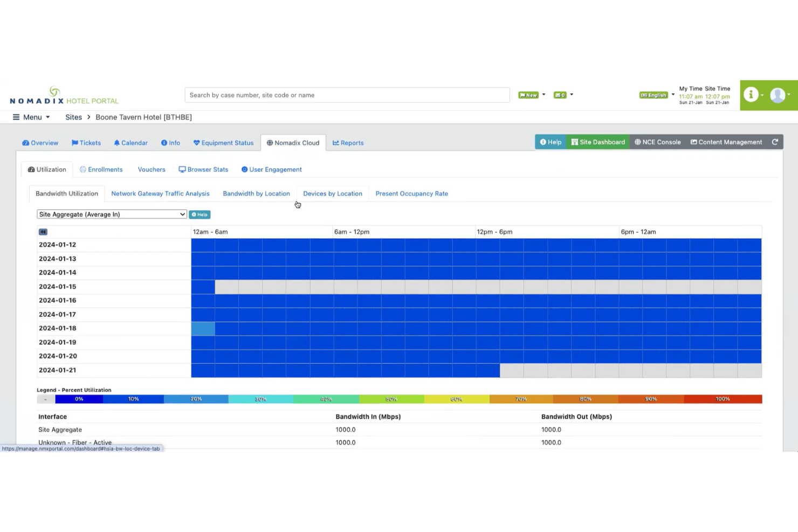Switch to the Tickets tab
The image size is (798, 532).
tap(86, 143)
